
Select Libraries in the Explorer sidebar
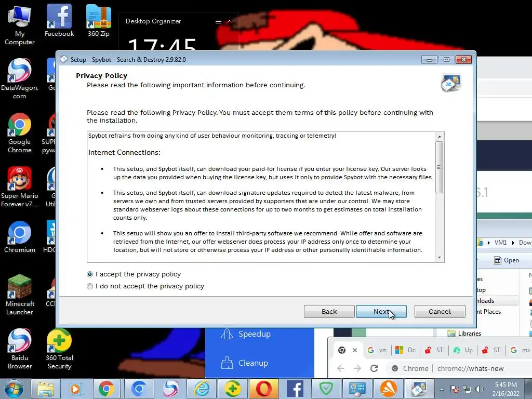469,334
